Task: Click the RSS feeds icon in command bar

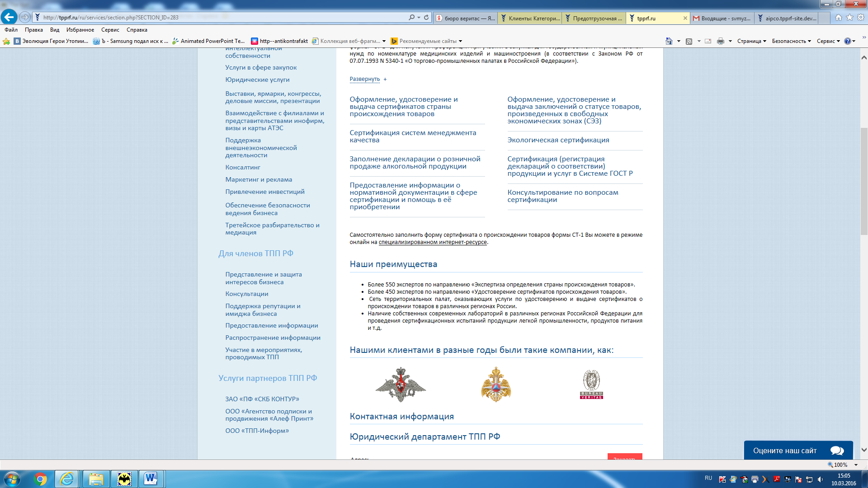Action: tap(689, 41)
